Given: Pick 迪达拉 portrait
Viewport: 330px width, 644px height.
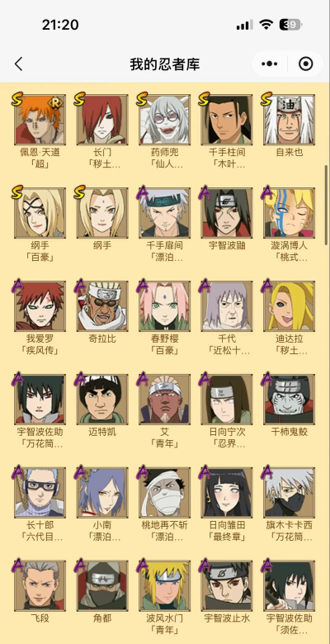Looking at the screenshot, I should coord(290,306).
